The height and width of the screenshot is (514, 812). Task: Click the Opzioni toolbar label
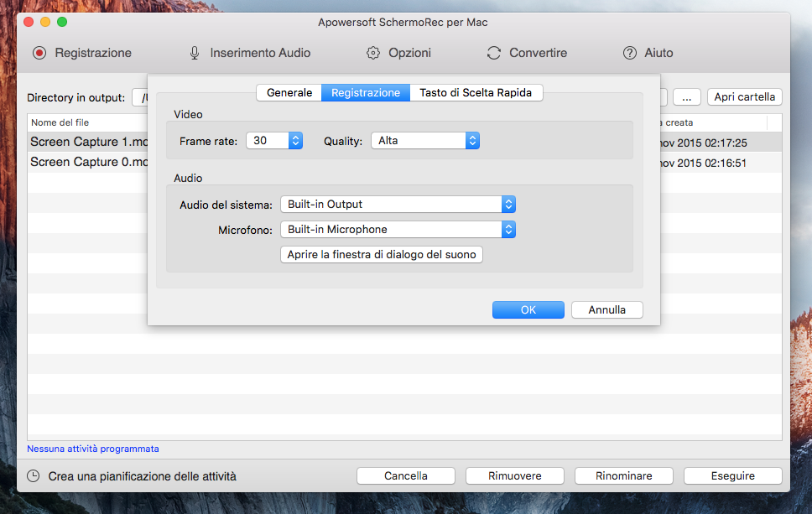pyautogui.click(x=409, y=53)
